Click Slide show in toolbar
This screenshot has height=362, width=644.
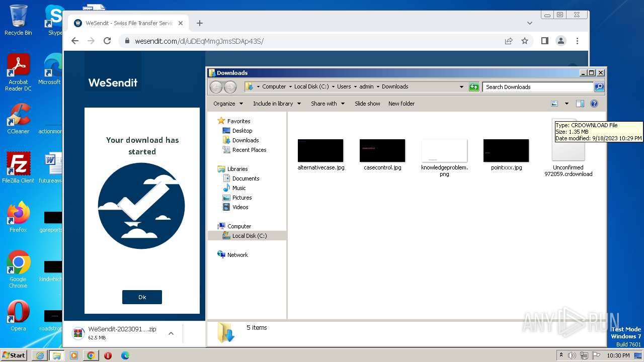pyautogui.click(x=367, y=104)
